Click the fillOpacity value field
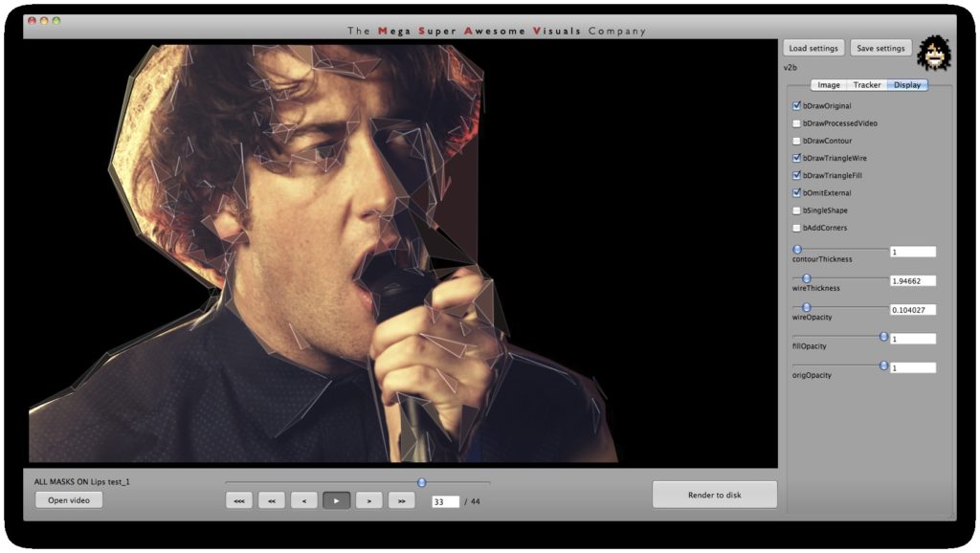 tap(912, 339)
